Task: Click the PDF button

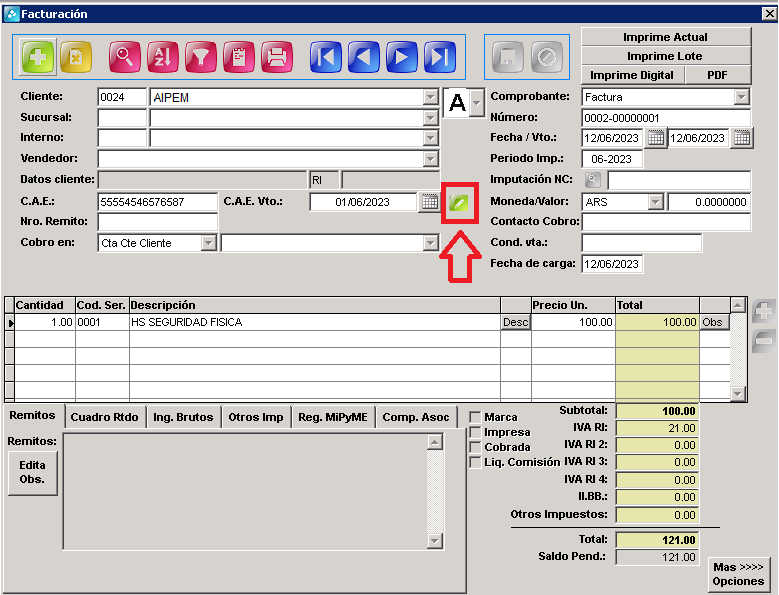Action: click(717, 75)
